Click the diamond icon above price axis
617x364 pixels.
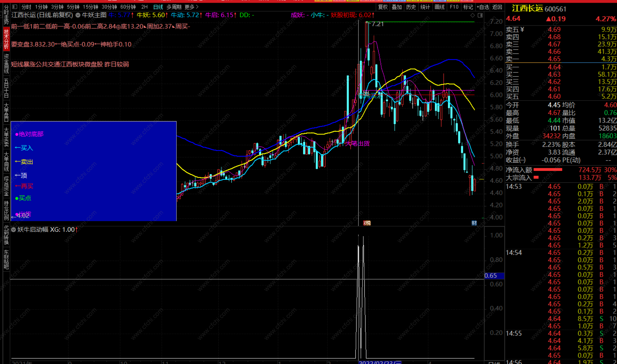coord(473,15)
